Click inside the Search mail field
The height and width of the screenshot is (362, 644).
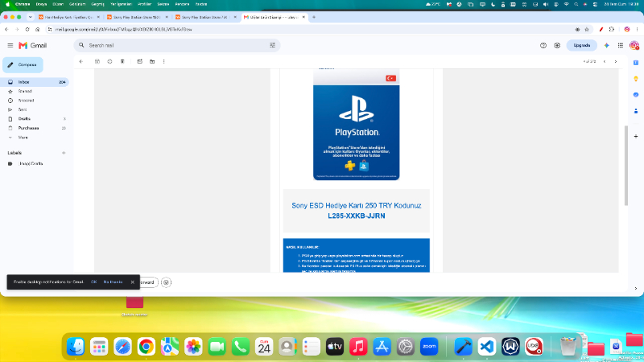(176, 46)
